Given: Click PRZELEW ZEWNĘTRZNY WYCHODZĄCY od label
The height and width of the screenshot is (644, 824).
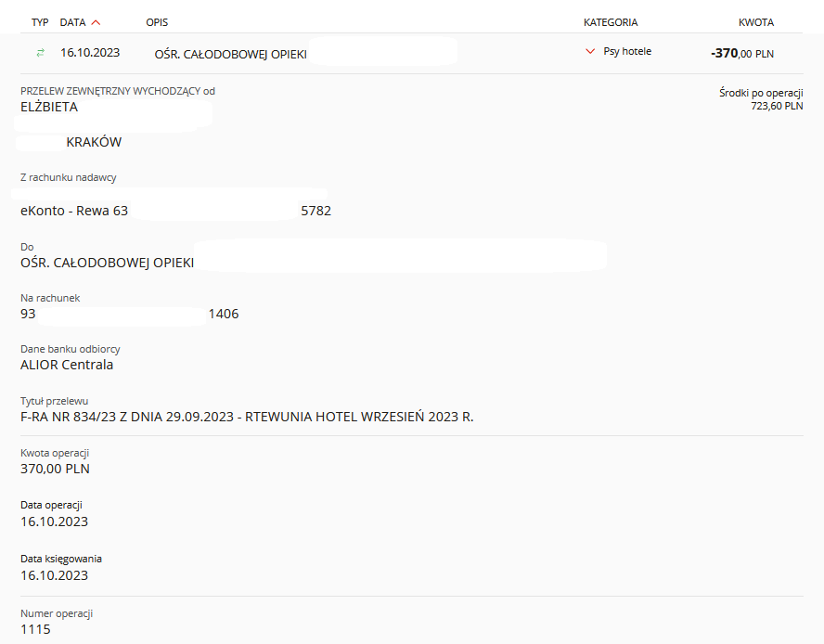Looking at the screenshot, I should 118,91.
